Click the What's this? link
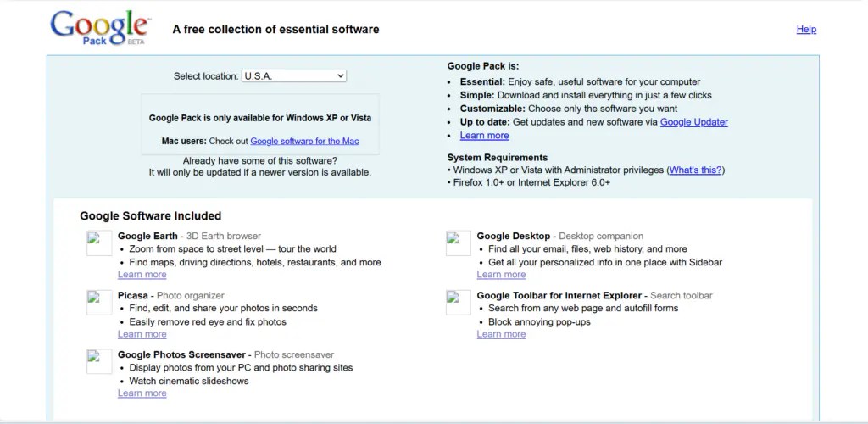868x424 pixels. click(695, 170)
